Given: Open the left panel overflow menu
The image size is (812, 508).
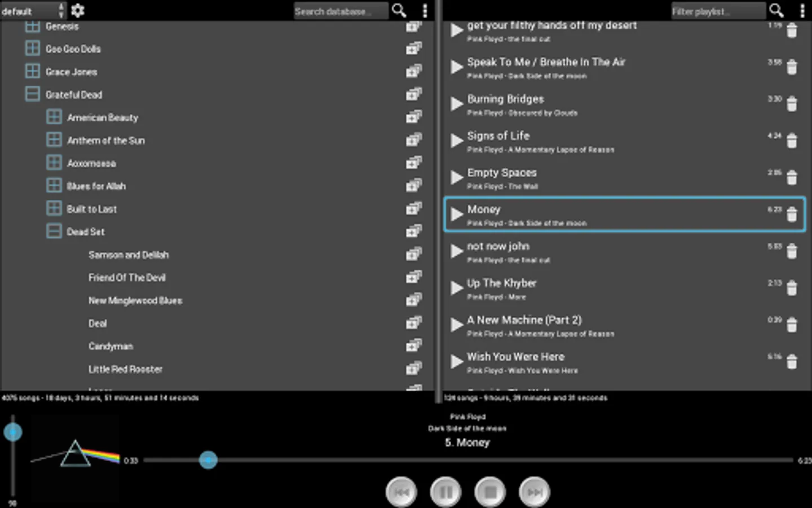Looking at the screenshot, I should pyautogui.click(x=425, y=11).
